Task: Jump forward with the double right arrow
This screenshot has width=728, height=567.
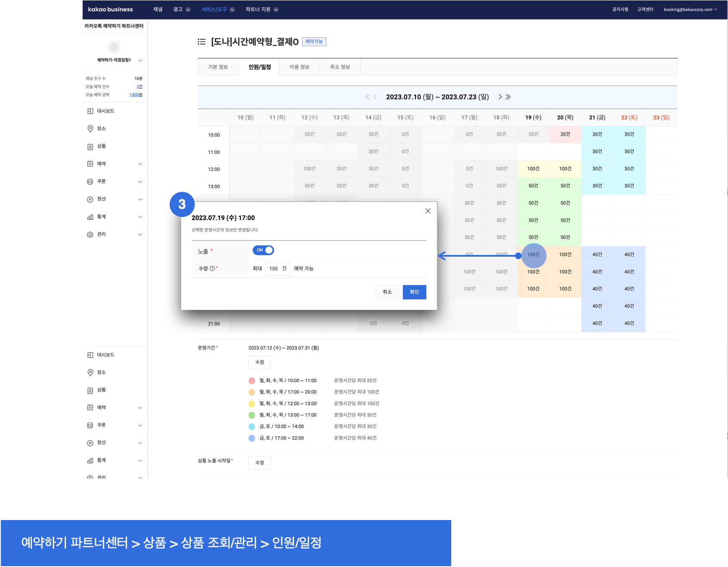Action: pyautogui.click(x=508, y=97)
